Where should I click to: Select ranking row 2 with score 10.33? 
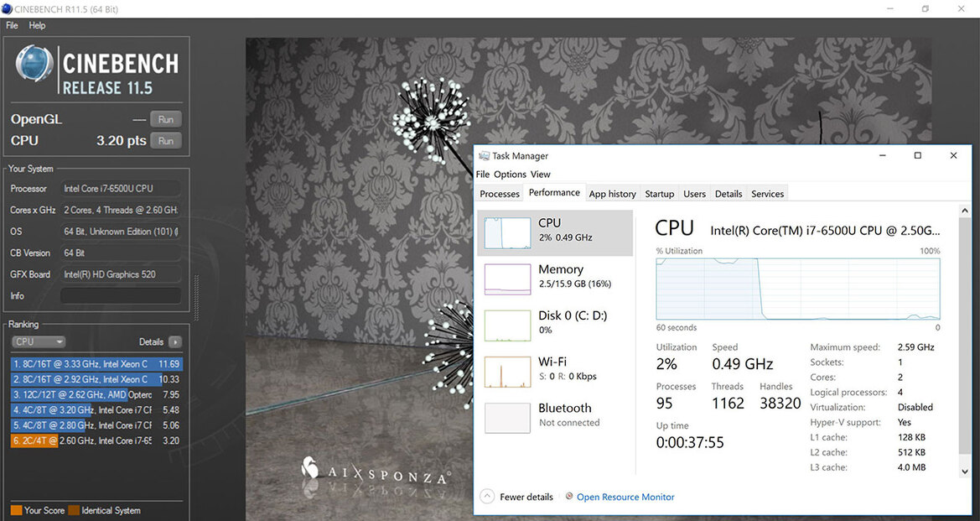point(96,379)
